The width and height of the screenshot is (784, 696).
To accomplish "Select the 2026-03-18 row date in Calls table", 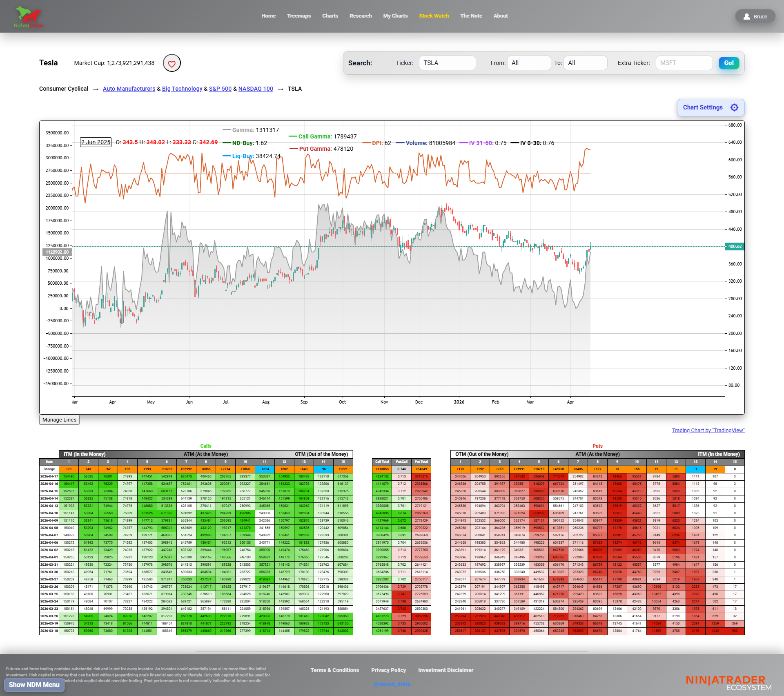I will pyautogui.click(x=49, y=631).
